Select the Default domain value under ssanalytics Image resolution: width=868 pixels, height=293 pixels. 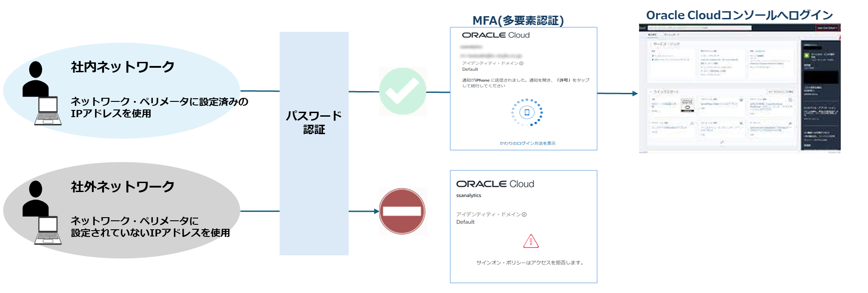(465, 222)
